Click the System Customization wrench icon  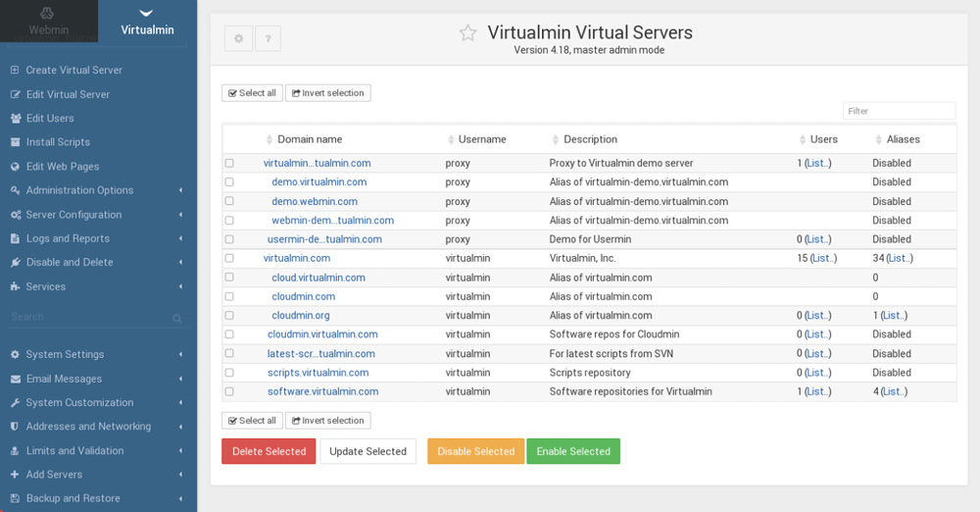click(15, 402)
